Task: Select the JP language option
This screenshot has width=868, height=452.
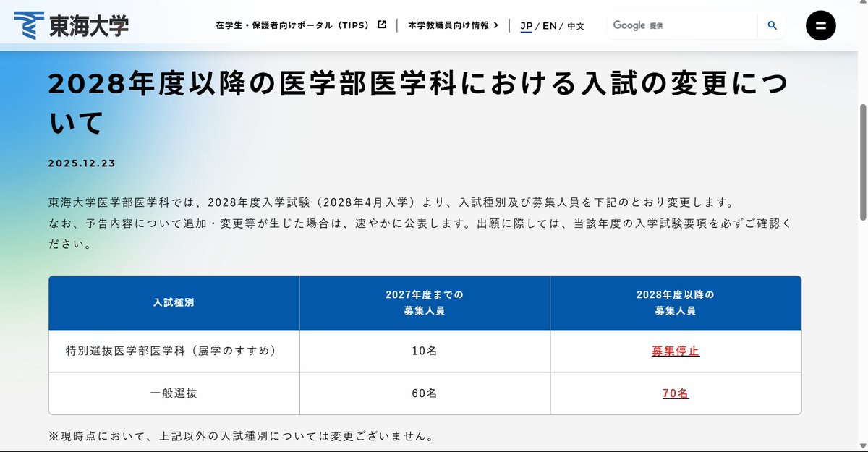Action: pos(526,25)
